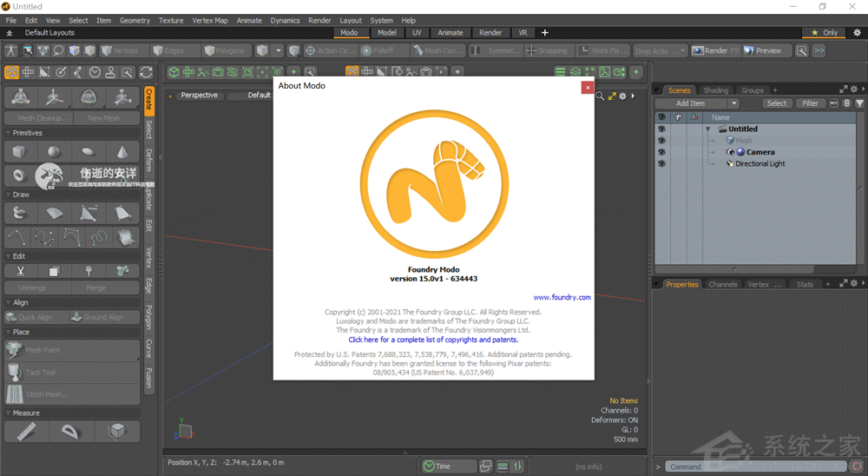Click the protractor tool under Measure
This screenshot has height=476, width=868.
click(71, 431)
